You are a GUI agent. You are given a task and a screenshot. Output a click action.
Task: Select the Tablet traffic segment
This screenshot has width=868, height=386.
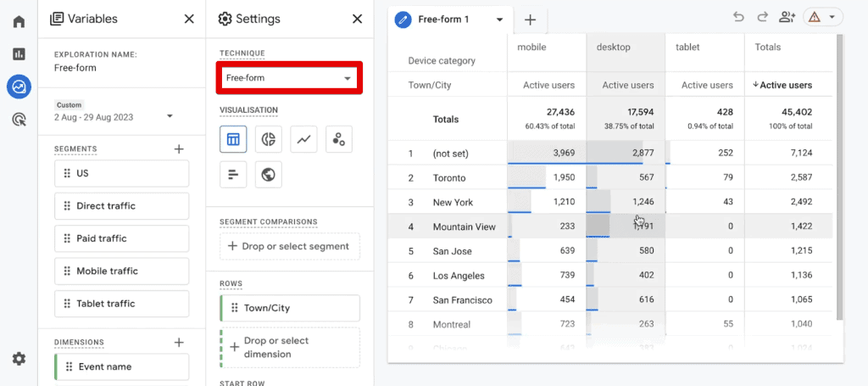click(122, 304)
